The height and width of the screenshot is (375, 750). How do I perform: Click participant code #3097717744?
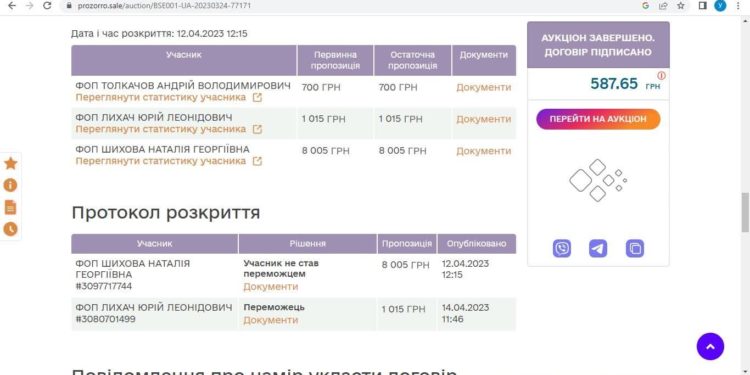(x=104, y=287)
